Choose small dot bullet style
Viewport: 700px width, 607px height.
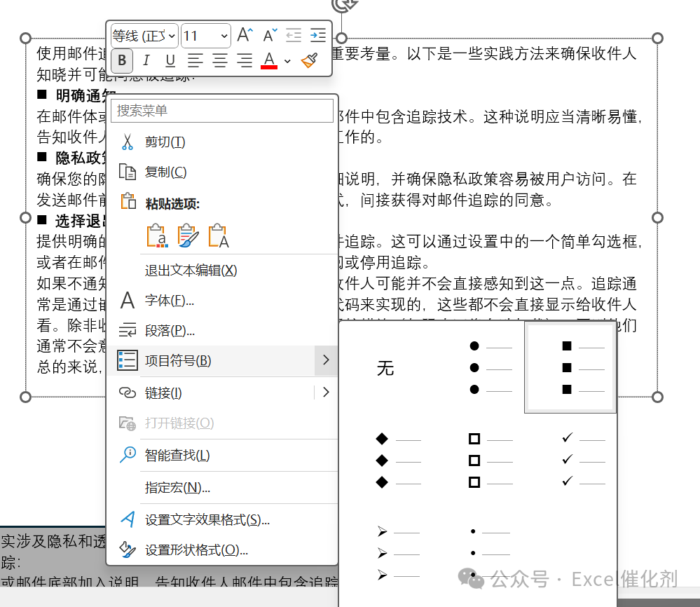click(x=478, y=554)
